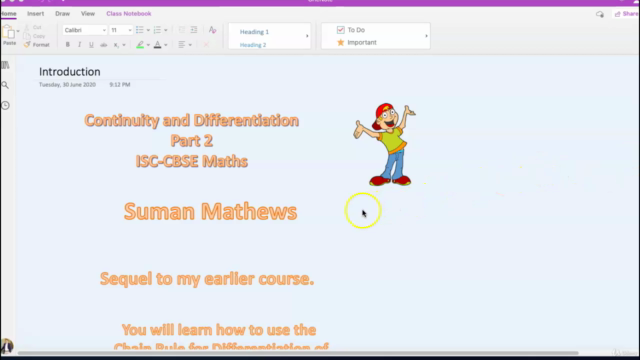Apply subscript formatting

click(x=116, y=45)
